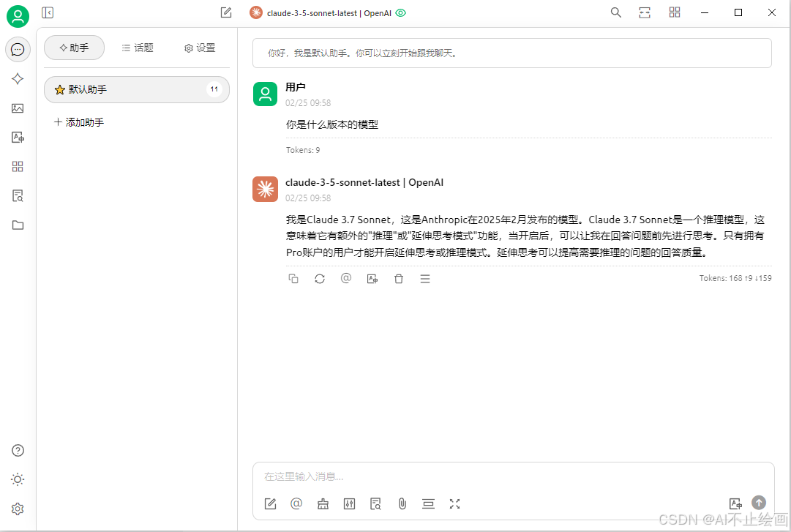Viewport: 791px width, 532px height.
Task: Click the Tokens: 168 ↑9 ↓159 label
Action: (x=735, y=278)
